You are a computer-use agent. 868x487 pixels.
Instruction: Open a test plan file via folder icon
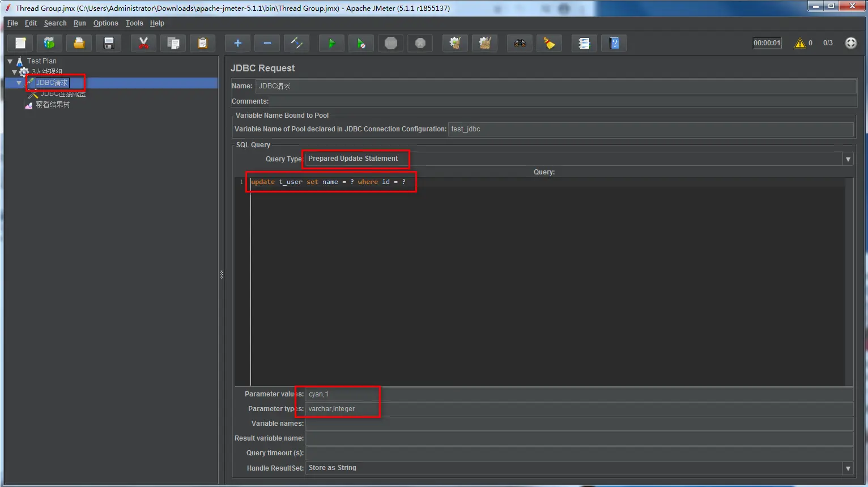79,43
